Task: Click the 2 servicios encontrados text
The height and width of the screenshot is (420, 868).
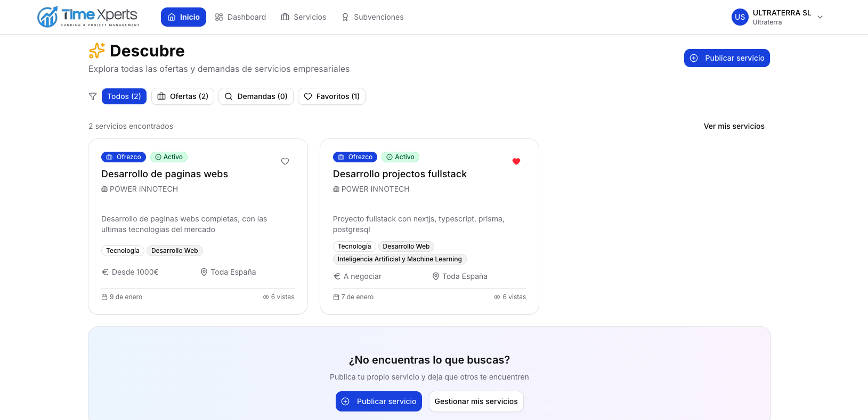Action: pos(131,126)
